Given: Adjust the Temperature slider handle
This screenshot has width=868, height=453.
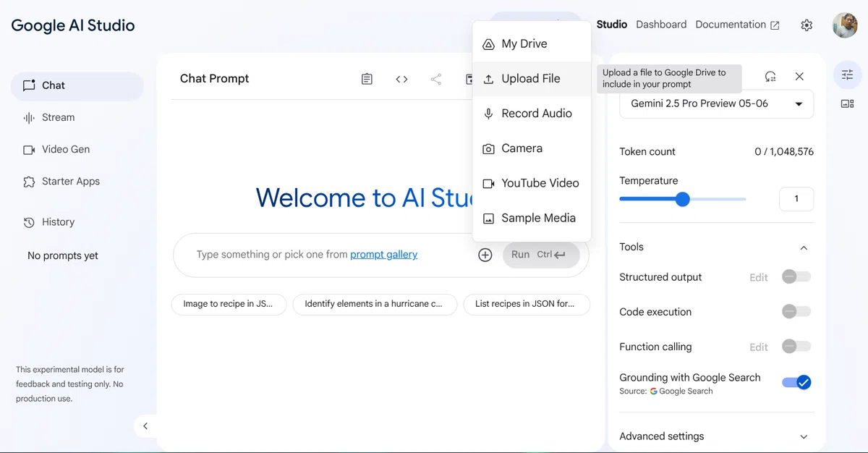Looking at the screenshot, I should click(682, 199).
